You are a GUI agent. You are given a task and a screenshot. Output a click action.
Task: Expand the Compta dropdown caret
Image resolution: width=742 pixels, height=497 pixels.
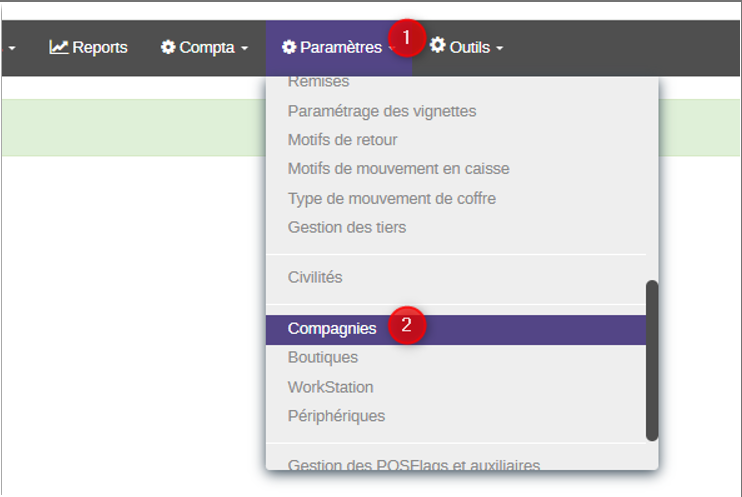[244, 48]
